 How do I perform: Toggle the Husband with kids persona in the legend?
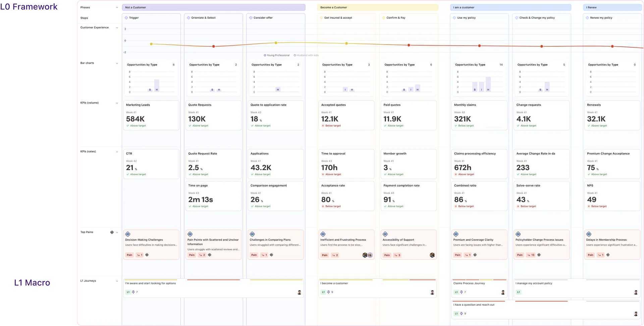pyautogui.click(x=306, y=55)
